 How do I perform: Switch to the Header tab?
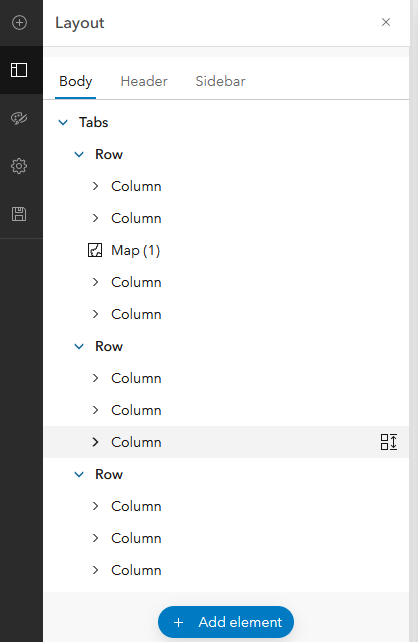(144, 81)
